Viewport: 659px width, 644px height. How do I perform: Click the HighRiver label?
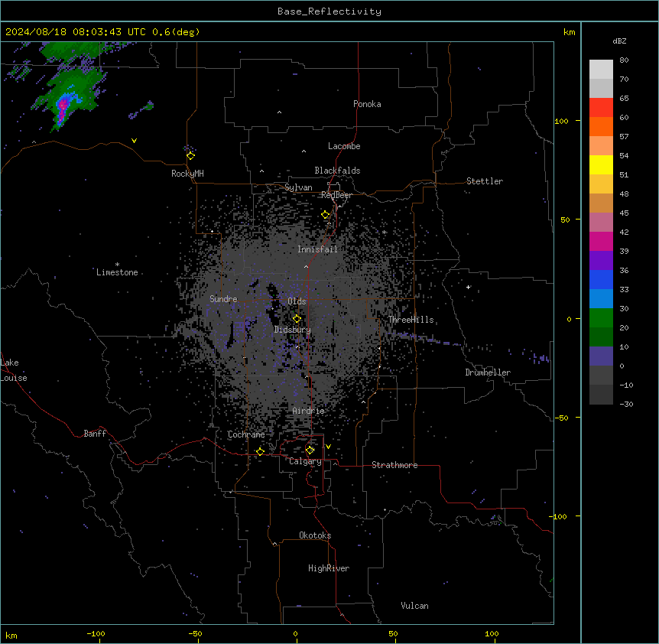pyautogui.click(x=328, y=568)
